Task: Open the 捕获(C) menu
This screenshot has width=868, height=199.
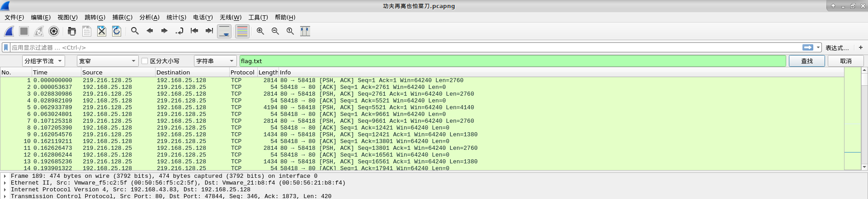Action: [122, 17]
